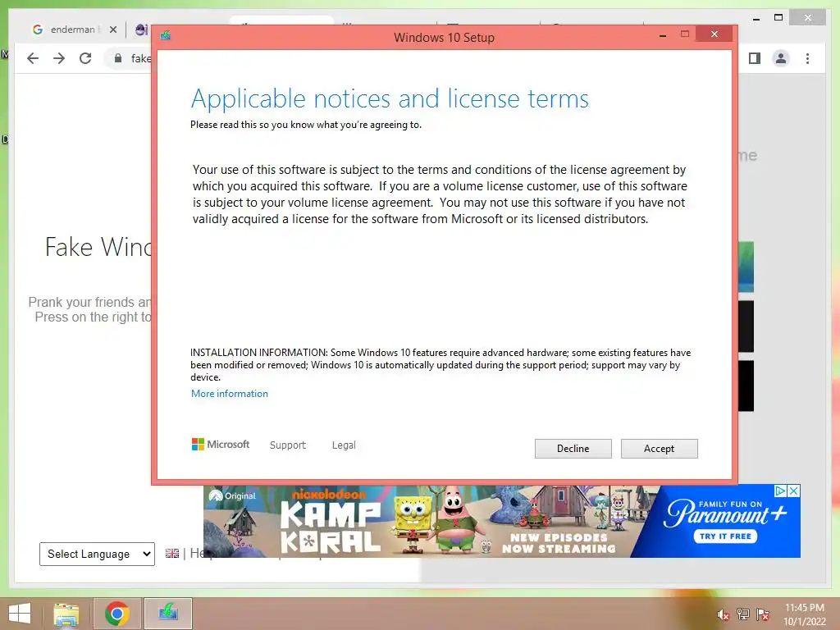Decline the license terms

[573, 449]
